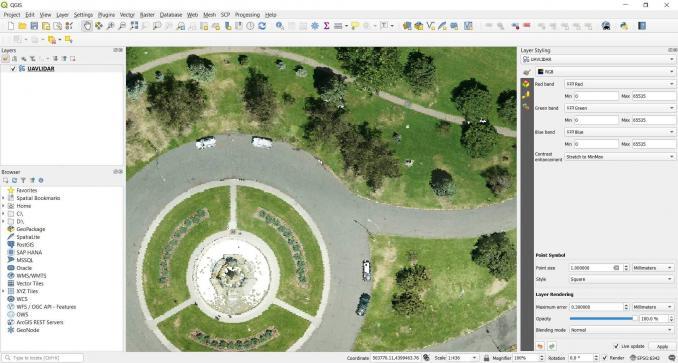Open the Layer menu
The height and width of the screenshot is (363, 678).
(x=62, y=15)
